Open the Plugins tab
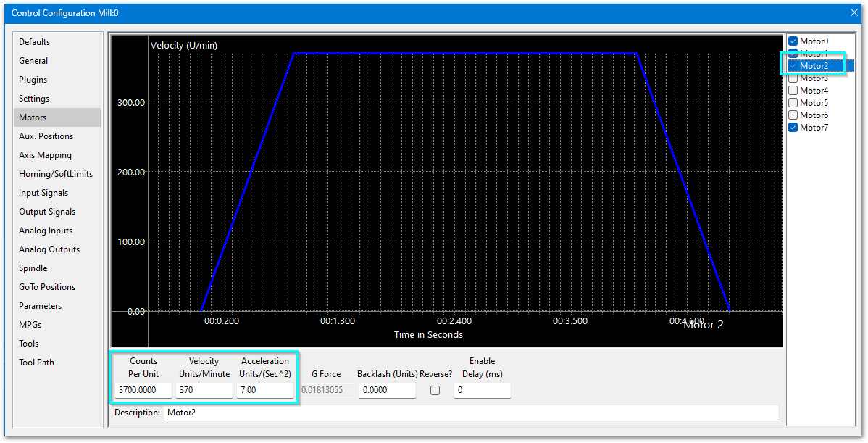Screen dimensions: 868x443 coord(33,80)
